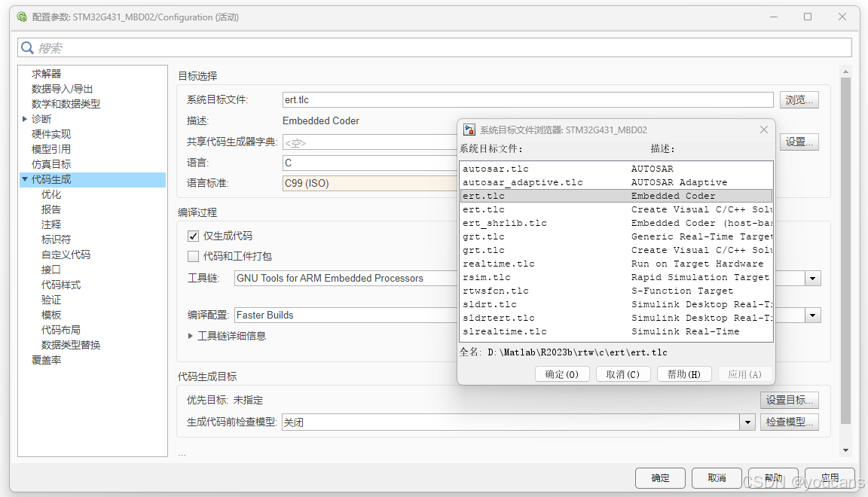Click the main window 取消 button
This screenshot has width=868, height=497.
point(717,477)
